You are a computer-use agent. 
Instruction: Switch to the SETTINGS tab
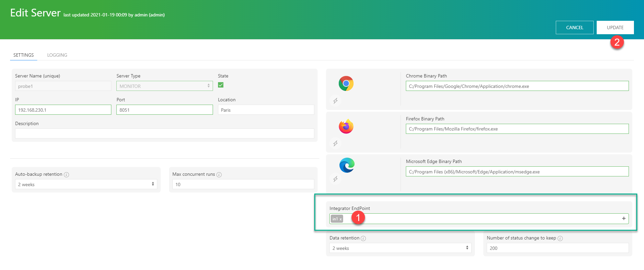pyautogui.click(x=23, y=55)
